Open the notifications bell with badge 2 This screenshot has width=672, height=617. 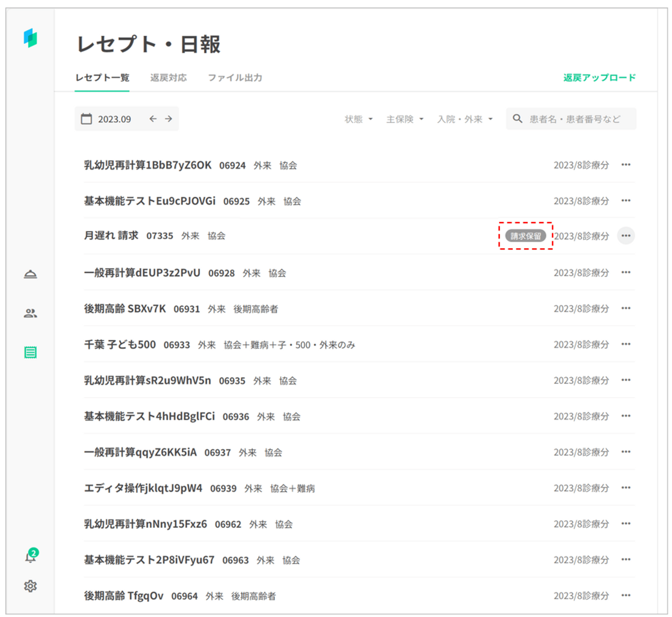(30, 557)
